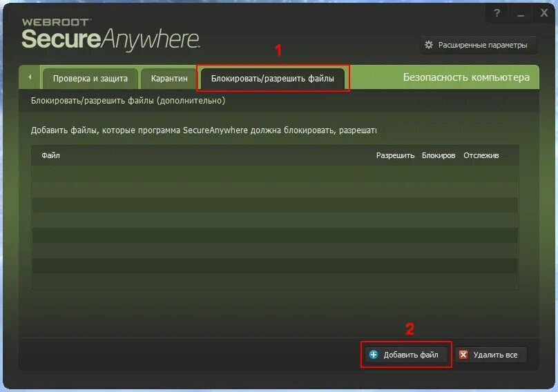558x392 pixels.
Task: Open help with the question mark
Action: pyautogui.click(x=497, y=13)
